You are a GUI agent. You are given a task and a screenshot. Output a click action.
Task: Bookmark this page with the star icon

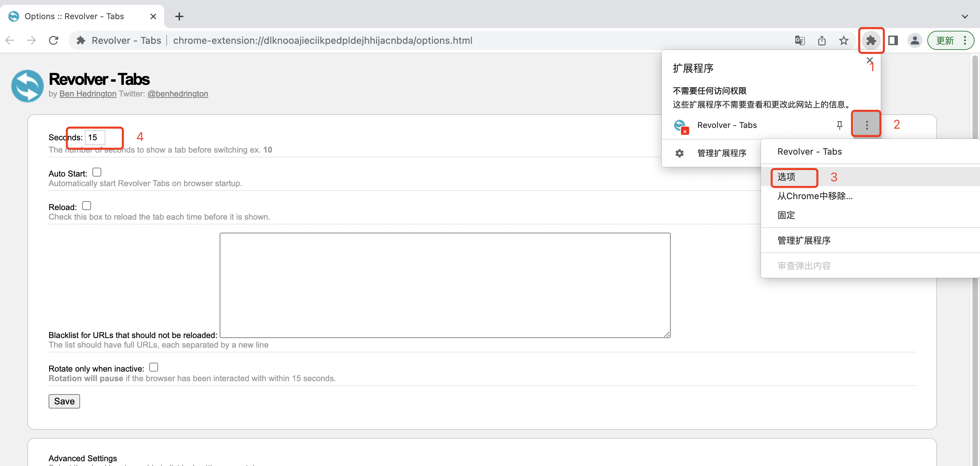(x=843, y=40)
